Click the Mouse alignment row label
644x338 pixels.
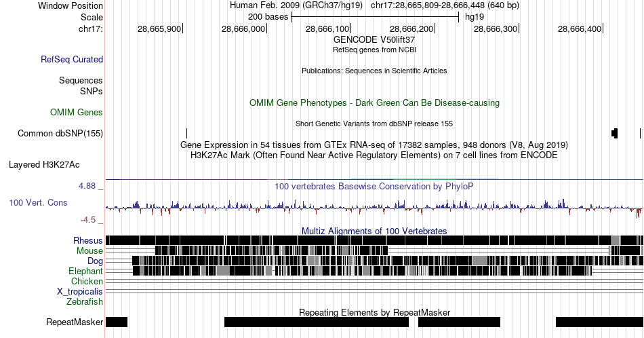click(x=89, y=251)
